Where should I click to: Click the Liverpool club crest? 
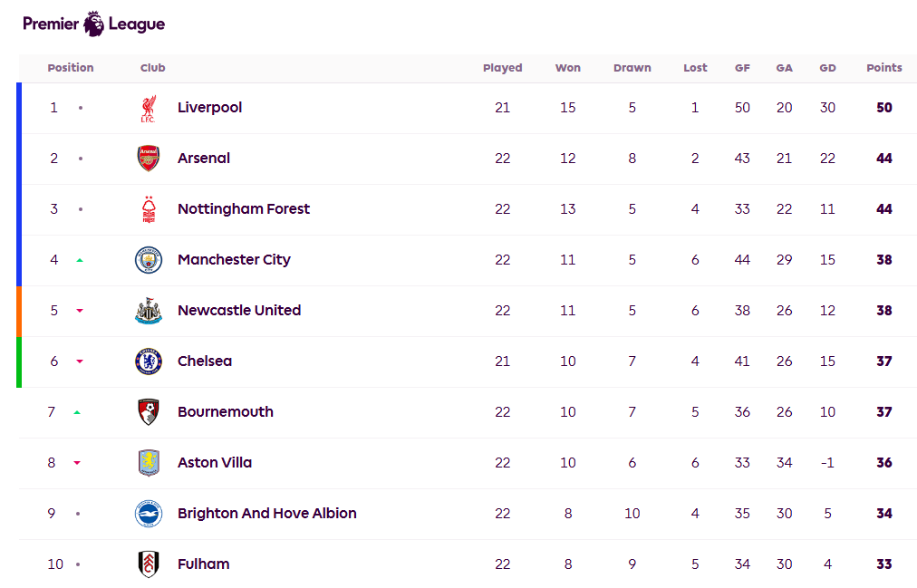click(x=148, y=108)
